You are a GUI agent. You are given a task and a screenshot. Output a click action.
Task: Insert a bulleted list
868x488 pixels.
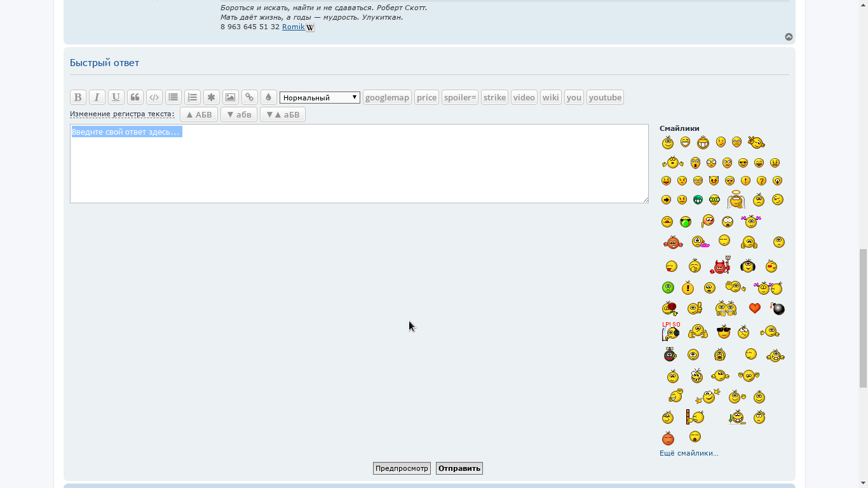point(173,97)
